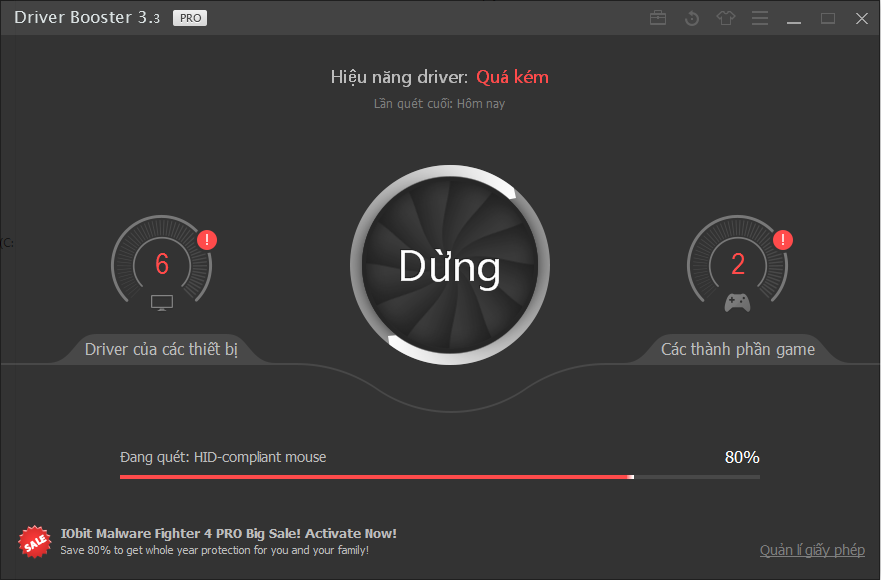This screenshot has width=881, height=580.
Task: Open the rescue restore history icon
Action: (x=692, y=19)
